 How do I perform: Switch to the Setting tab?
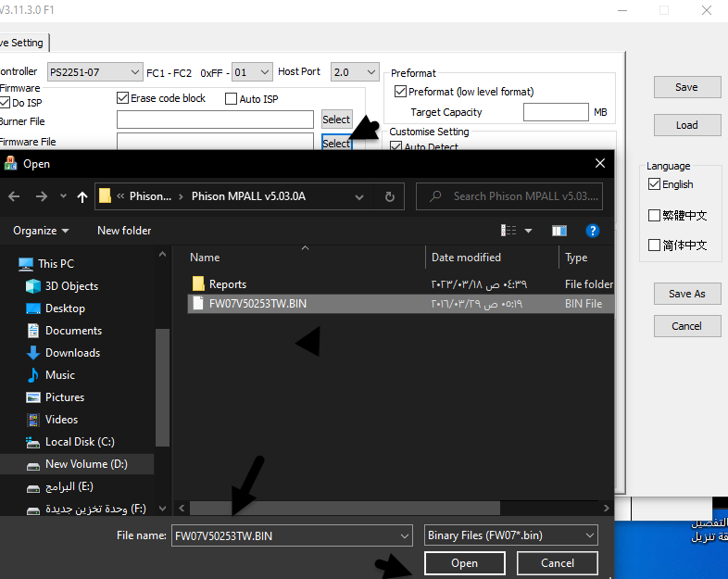pos(23,43)
